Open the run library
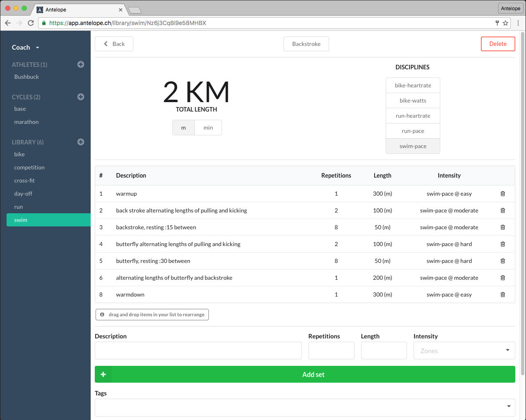526x420 pixels. click(18, 207)
